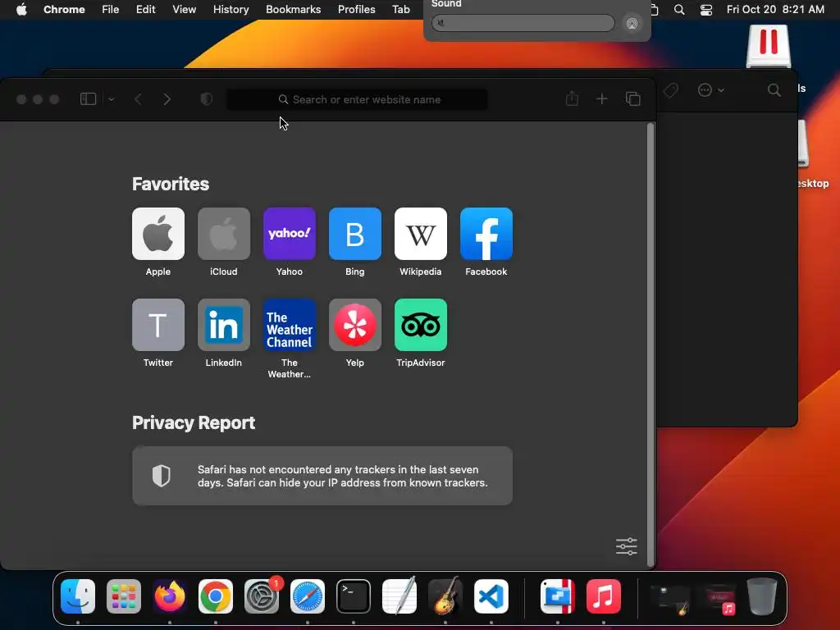Screen dimensions: 840x630
Task: Open the Facebook favorite tile
Action: [x=486, y=234]
